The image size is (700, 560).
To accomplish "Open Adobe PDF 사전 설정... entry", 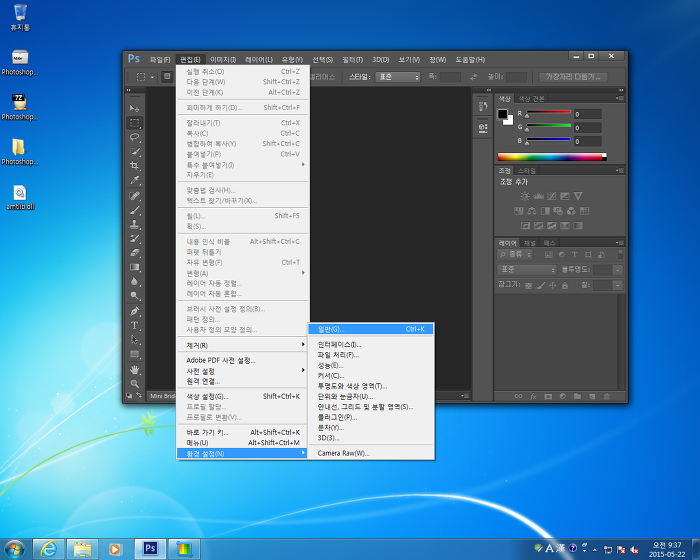I will [243, 360].
